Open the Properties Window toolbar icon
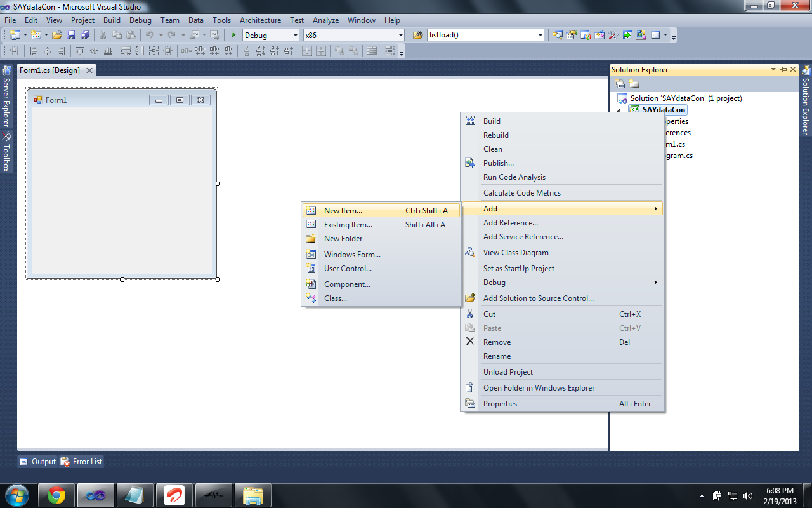The width and height of the screenshot is (812, 508). click(572, 36)
